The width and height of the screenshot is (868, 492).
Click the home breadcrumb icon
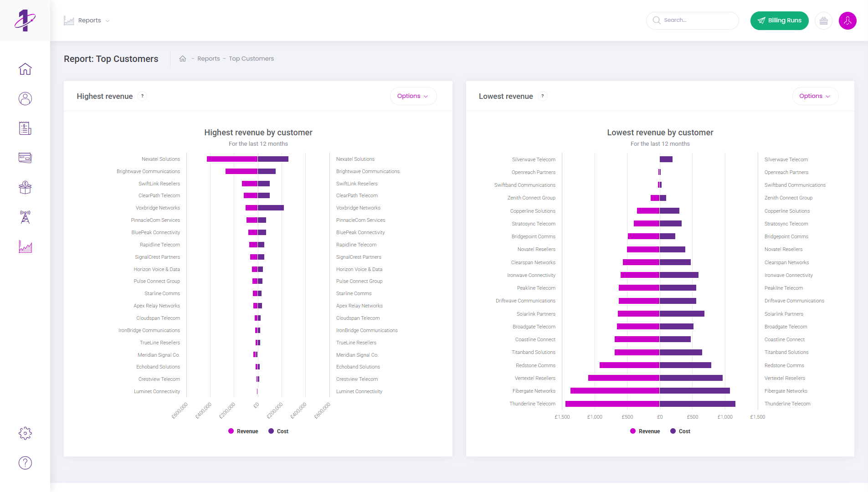(x=183, y=59)
